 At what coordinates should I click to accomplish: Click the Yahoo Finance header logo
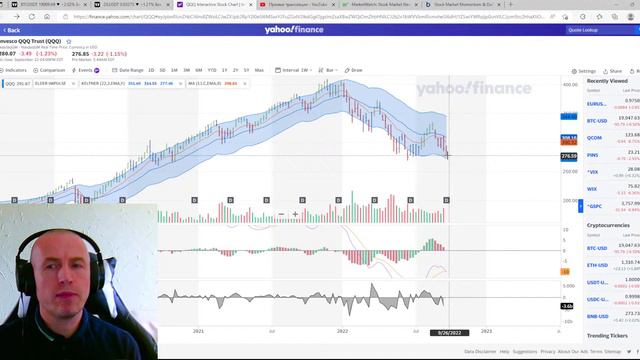coord(294,30)
